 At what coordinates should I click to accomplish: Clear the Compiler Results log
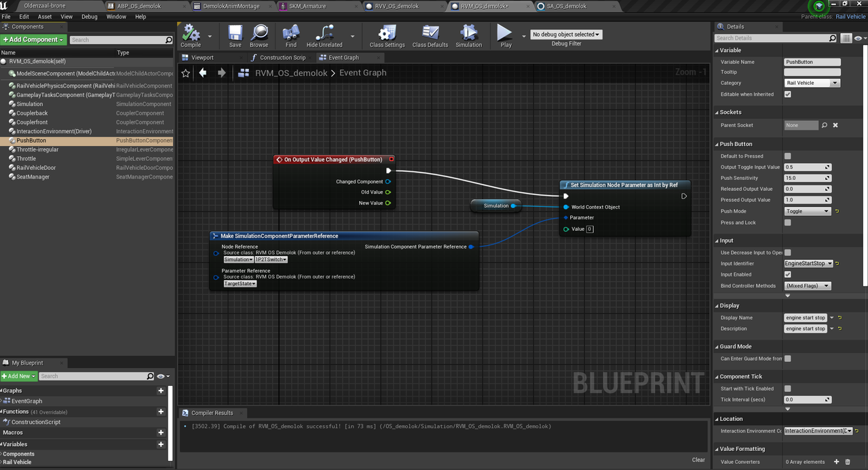(x=698, y=460)
